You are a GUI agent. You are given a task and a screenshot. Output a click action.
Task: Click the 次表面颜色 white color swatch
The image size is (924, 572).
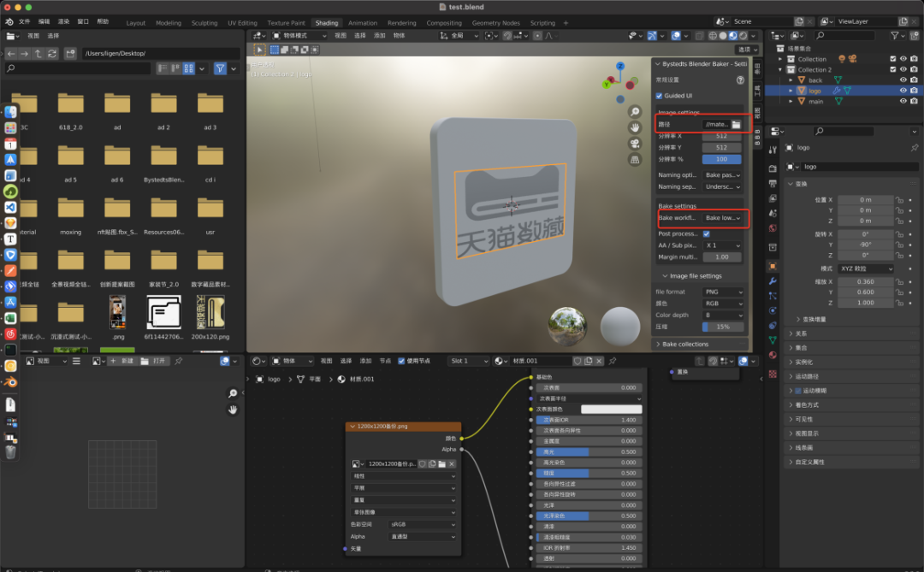611,409
